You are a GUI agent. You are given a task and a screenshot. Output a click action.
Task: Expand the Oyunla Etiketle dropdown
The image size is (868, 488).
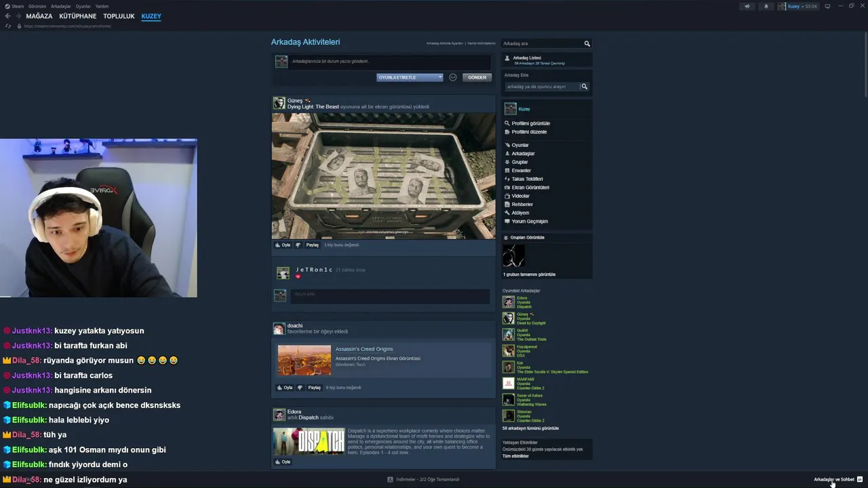[410, 77]
